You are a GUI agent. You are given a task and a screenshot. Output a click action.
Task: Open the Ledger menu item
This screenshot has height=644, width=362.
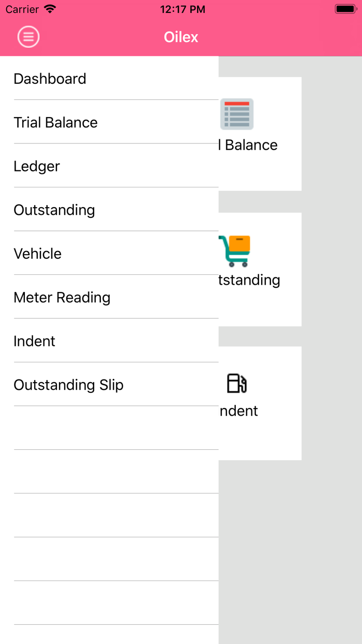pyautogui.click(x=37, y=166)
